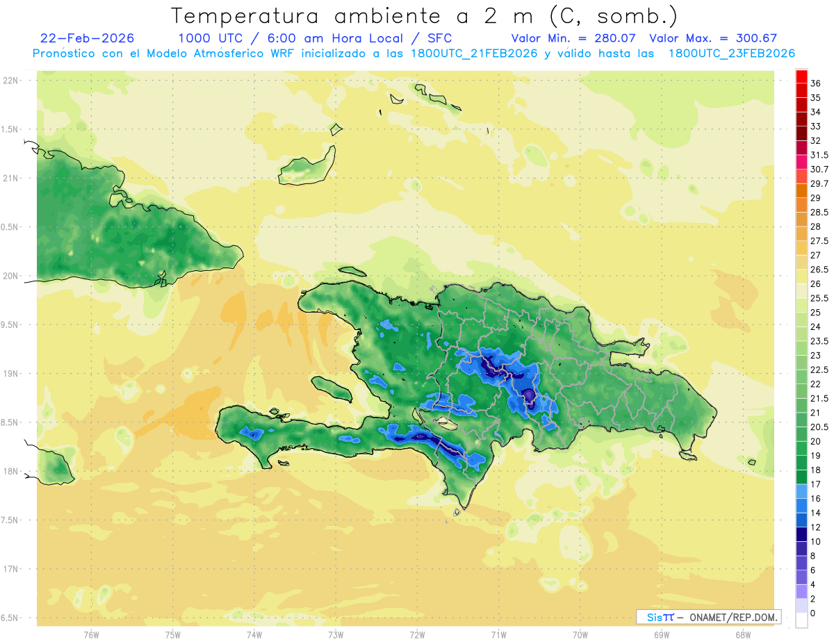Click the '17N' latitude label
Screen dimensions: 834x644
[10, 570]
